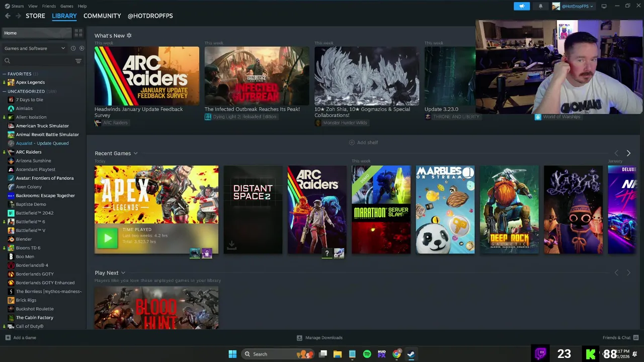Sort library by recent activity clock icon
The image size is (644, 362).
click(73, 48)
